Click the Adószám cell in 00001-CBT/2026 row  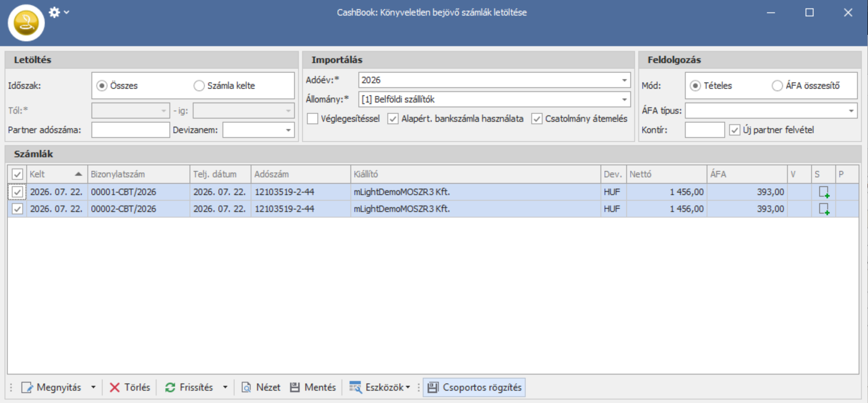301,192
